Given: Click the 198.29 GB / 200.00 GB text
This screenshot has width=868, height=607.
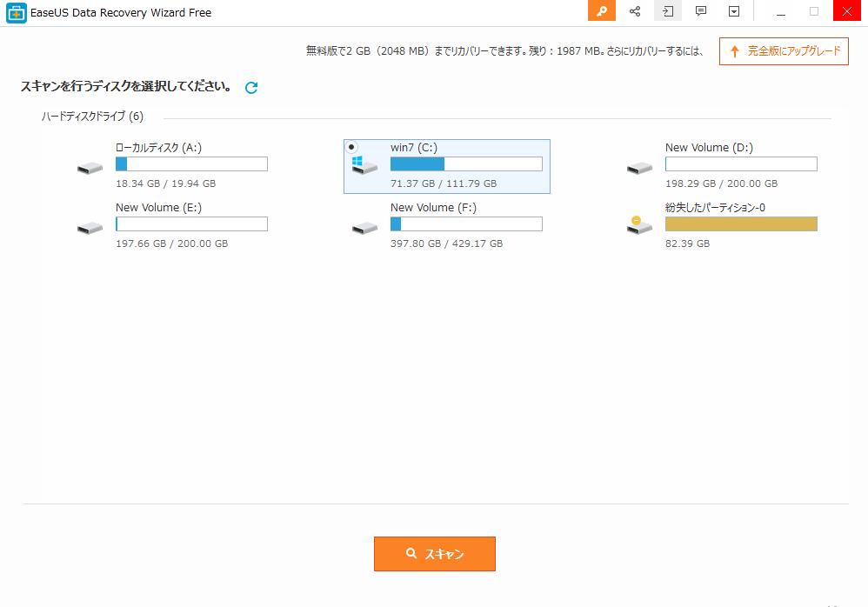Looking at the screenshot, I should tap(721, 183).
